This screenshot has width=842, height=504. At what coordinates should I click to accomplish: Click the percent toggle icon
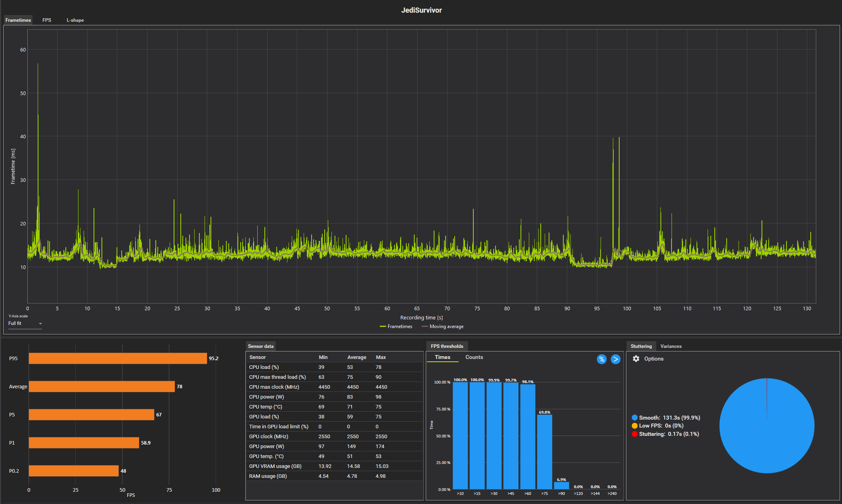click(602, 359)
